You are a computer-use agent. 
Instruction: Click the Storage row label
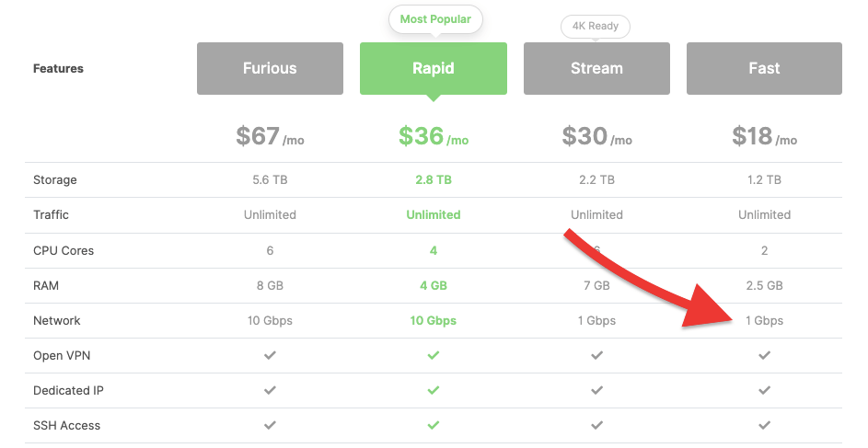(x=55, y=179)
